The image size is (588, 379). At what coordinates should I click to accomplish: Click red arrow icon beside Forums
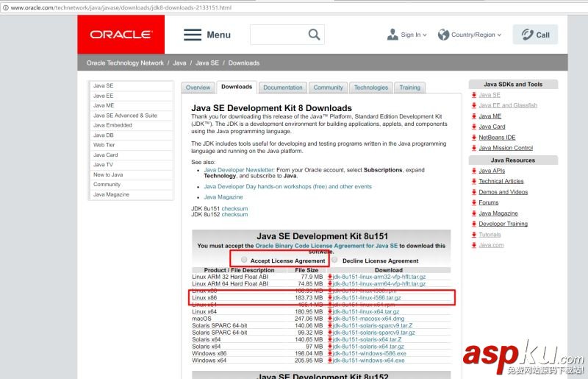(x=474, y=202)
